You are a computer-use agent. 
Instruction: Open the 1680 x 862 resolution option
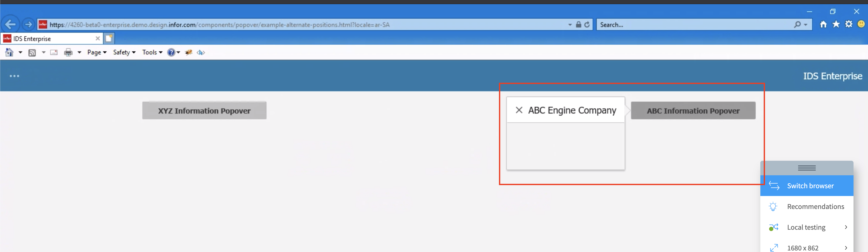807,247
